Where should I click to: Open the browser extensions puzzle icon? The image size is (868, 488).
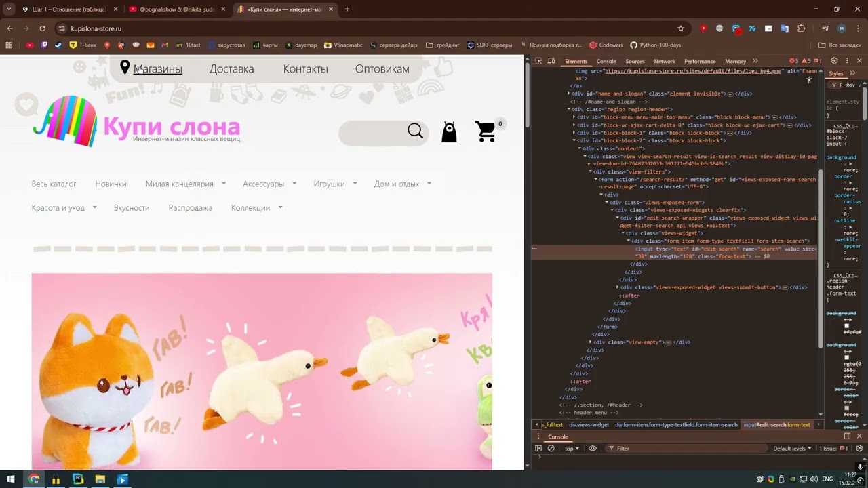click(801, 28)
